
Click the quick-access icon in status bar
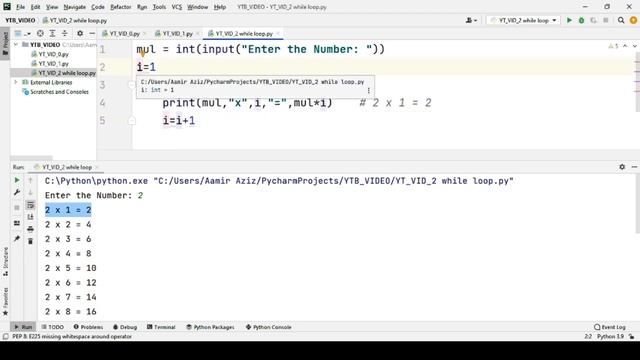tap(5, 336)
